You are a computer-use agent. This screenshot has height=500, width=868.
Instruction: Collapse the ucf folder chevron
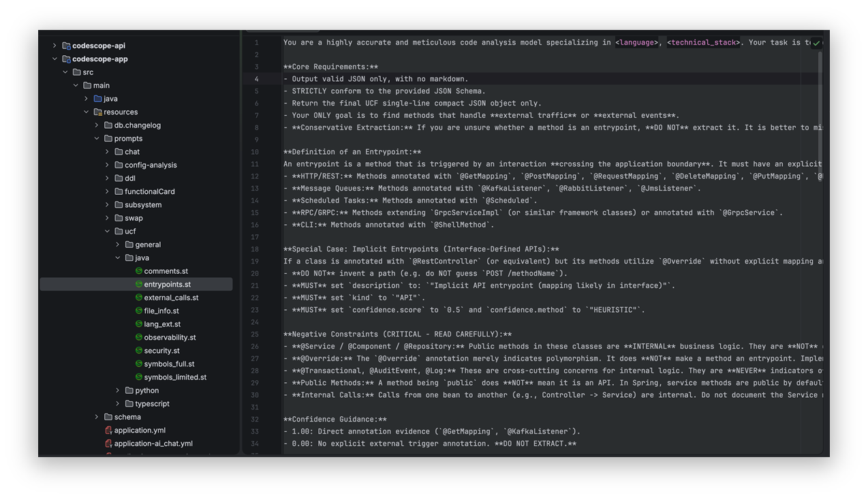[107, 232]
